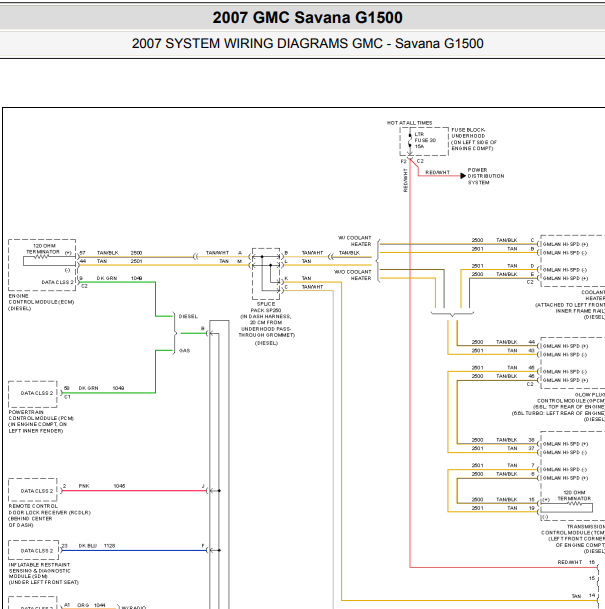Click the 'W/O COOLANT HEATER' label

coord(353,275)
